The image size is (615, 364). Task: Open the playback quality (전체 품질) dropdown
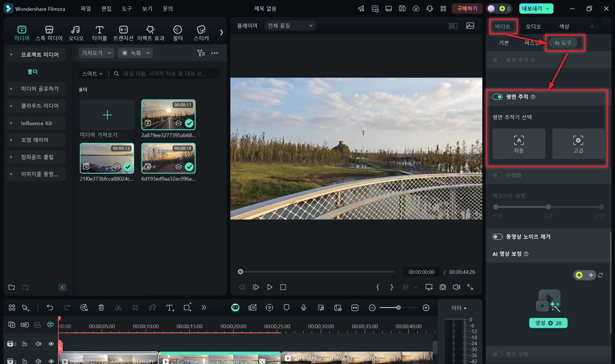(x=290, y=26)
